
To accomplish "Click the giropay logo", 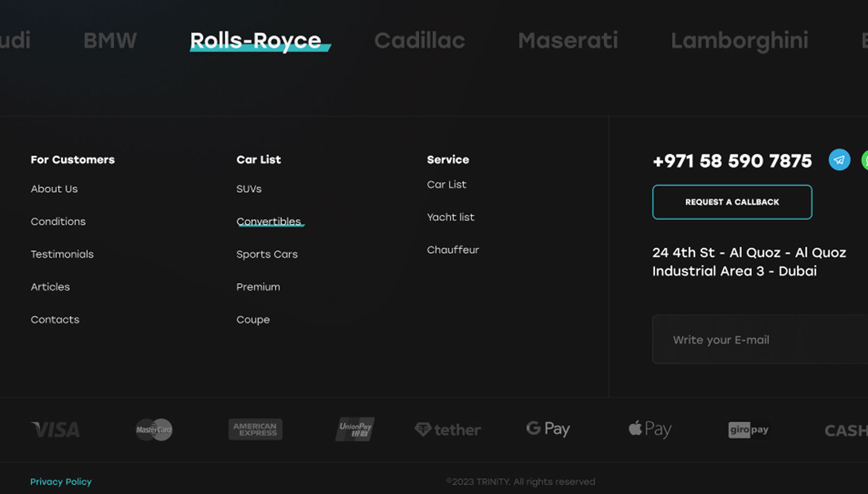I will [x=749, y=430].
